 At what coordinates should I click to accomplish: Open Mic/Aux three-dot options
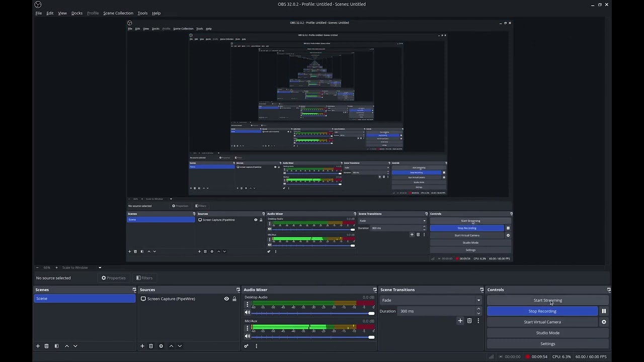click(x=247, y=328)
